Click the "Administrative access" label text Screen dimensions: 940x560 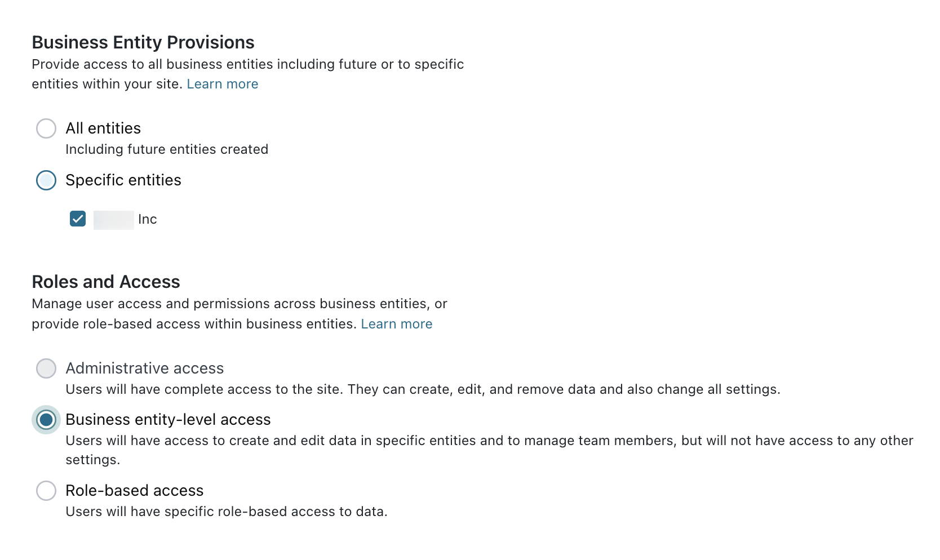click(x=145, y=368)
